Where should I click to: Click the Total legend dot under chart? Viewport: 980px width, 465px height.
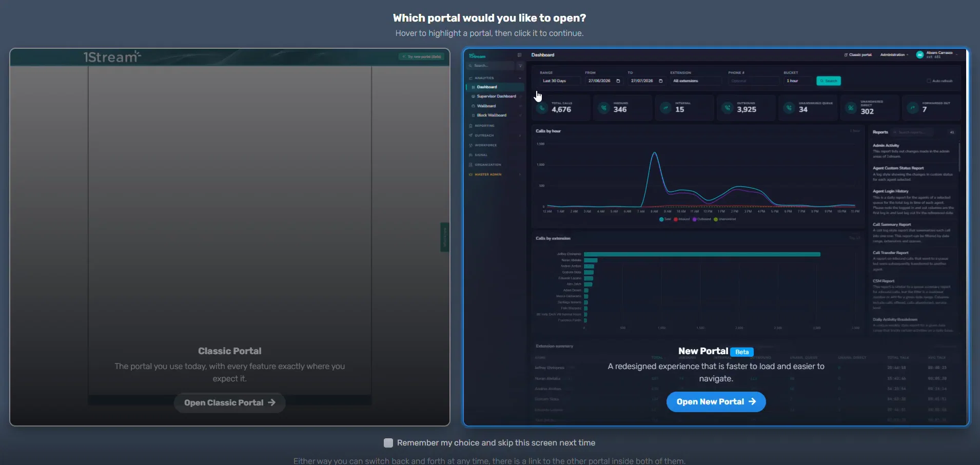(x=661, y=219)
